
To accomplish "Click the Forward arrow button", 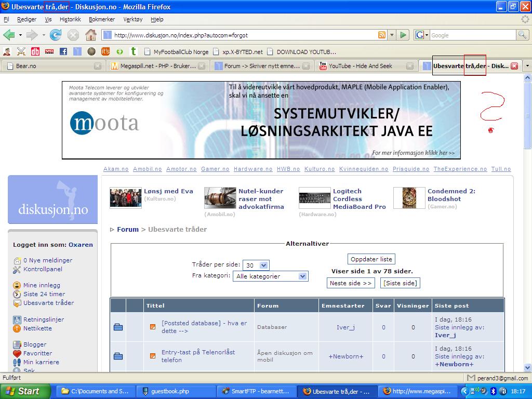I will tap(32, 35).
